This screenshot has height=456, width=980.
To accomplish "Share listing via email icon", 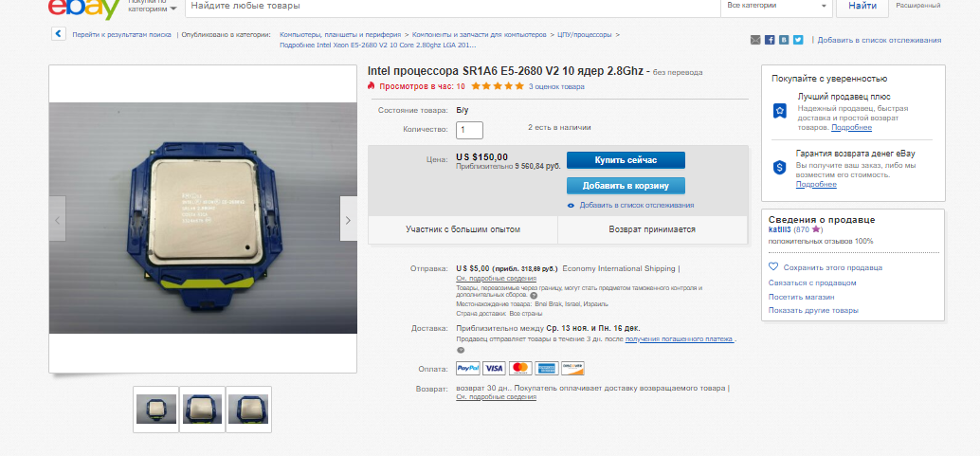I will tap(755, 40).
